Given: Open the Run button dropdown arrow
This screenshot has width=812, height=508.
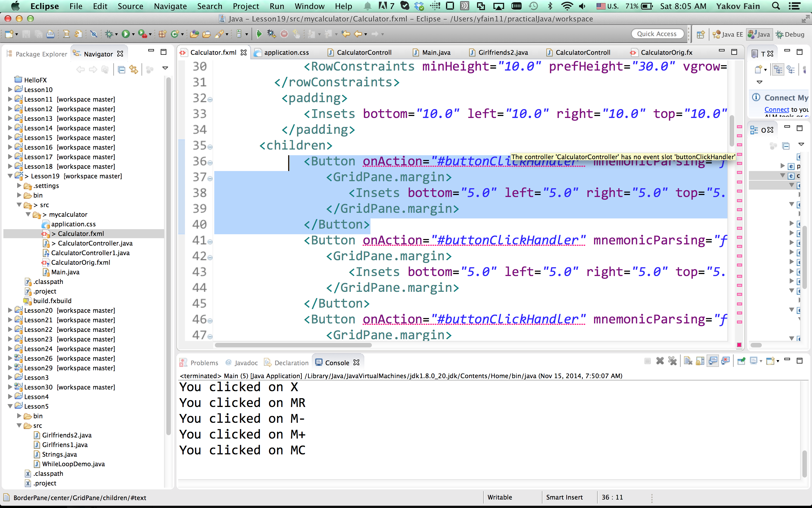Looking at the screenshot, I should point(133,34).
